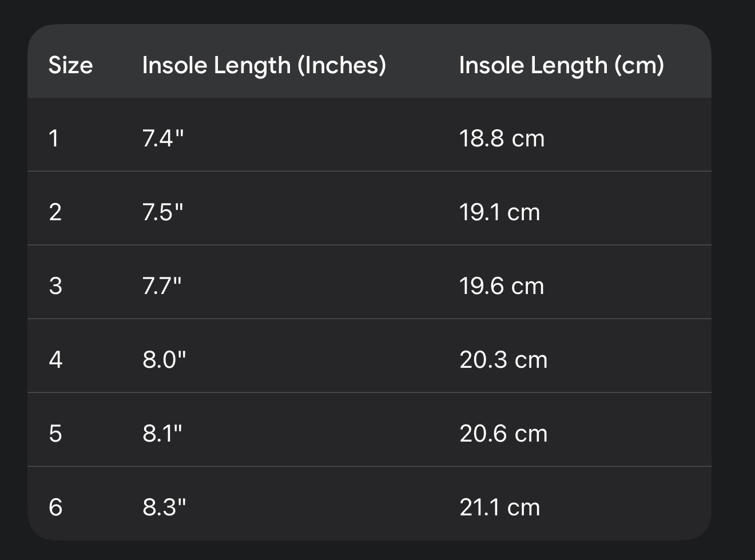Image resolution: width=755 pixels, height=560 pixels.
Task: Click the 19.6 cm cell
Action: point(501,286)
